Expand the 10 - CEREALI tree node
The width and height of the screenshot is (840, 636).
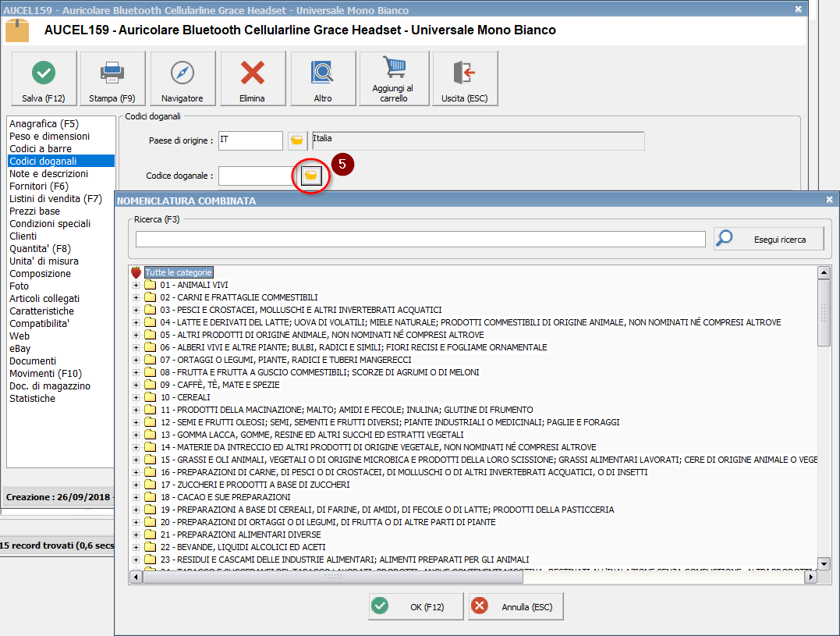point(136,397)
